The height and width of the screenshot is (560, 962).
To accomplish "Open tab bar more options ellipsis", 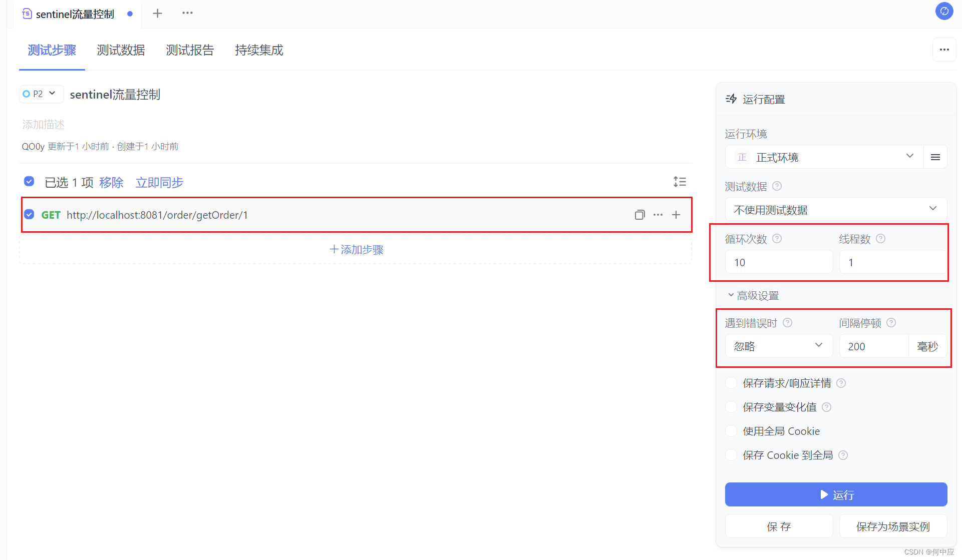I will tap(187, 13).
